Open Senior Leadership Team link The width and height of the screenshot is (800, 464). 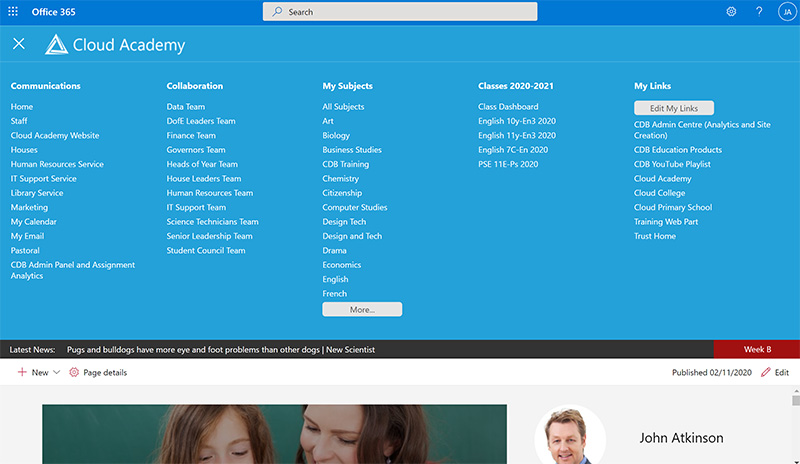pos(209,236)
